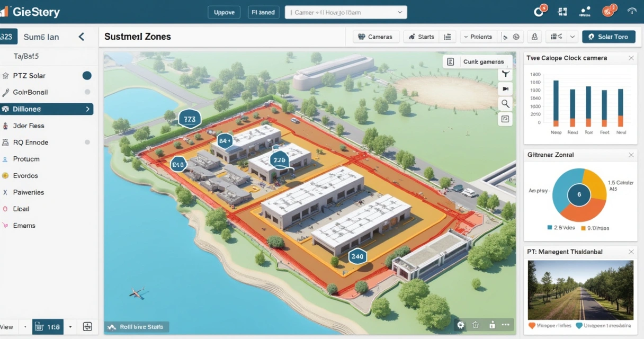
Task: Click the Solar Toro button
Action: tap(609, 37)
